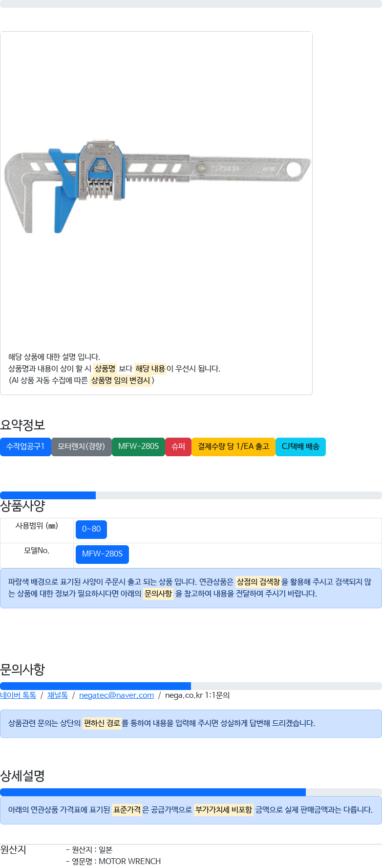Image resolution: width=382 pixels, height=868 pixels.
Task: Click the highlighted 부가가치세 비포함 text
Action: pos(224,810)
